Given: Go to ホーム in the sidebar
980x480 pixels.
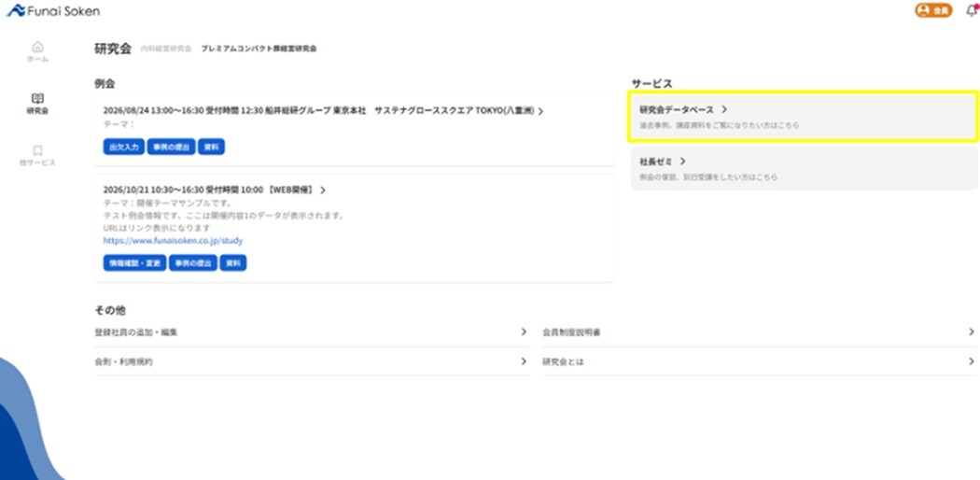Looking at the screenshot, I should click(37, 52).
